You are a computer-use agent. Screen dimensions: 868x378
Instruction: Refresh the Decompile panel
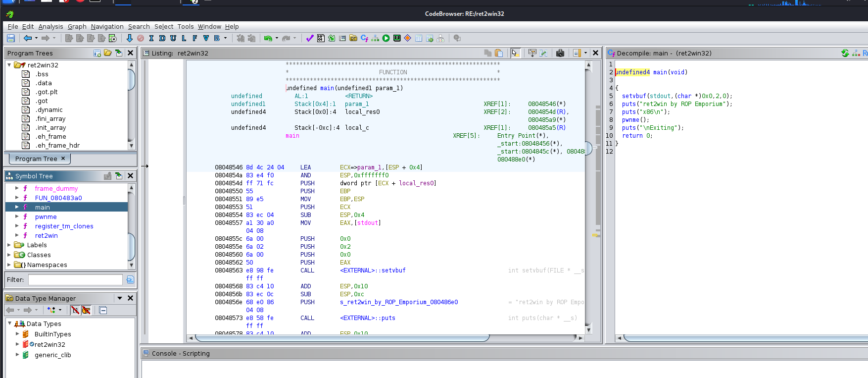[x=845, y=53]
